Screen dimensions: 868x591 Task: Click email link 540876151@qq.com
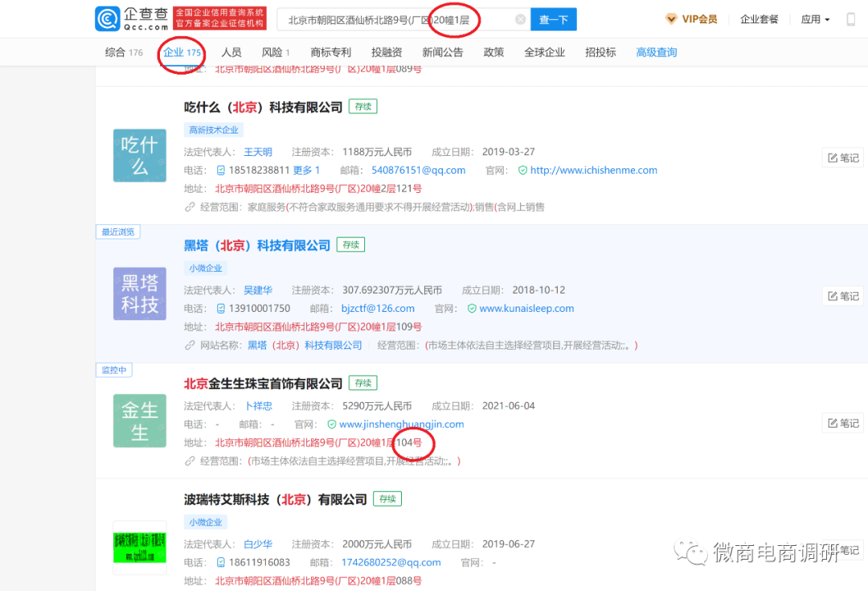click(420, 170)
